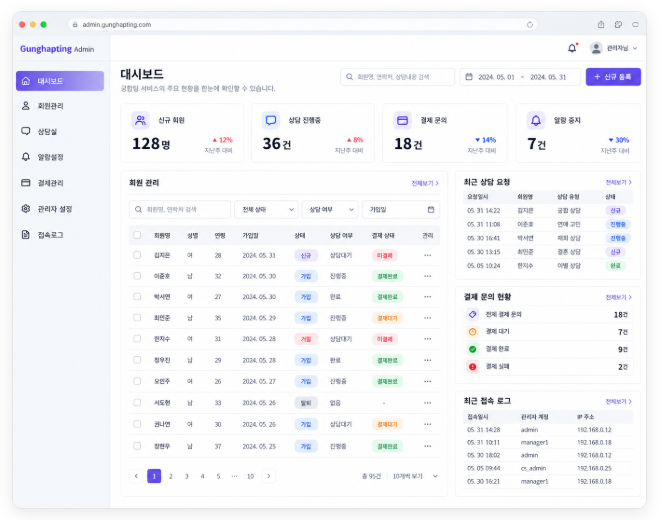The image size is (664, 520).
Task: Click the magnifier icon in the top search bar
Action: (349, 77)
